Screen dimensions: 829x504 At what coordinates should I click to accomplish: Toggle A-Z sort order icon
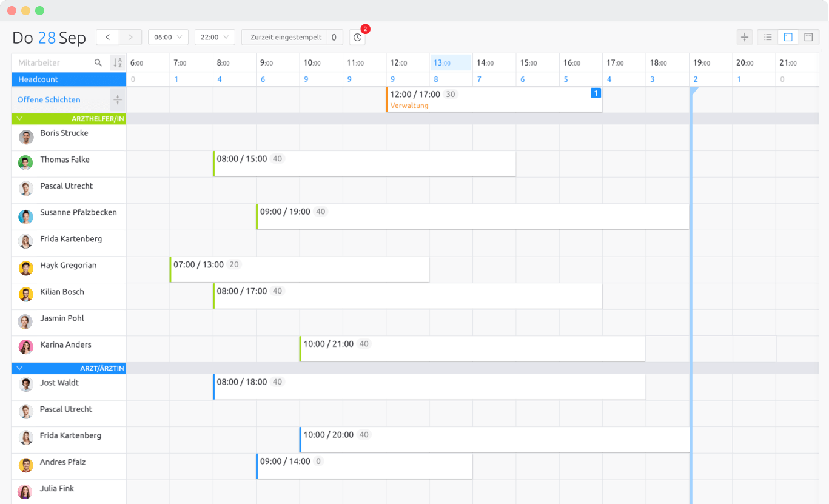[118, 62]
